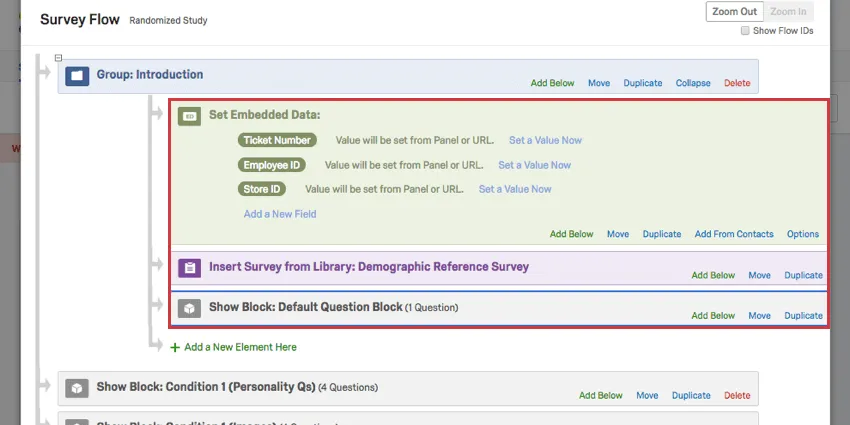Add a New Field to embedded data

click(280, 213)
